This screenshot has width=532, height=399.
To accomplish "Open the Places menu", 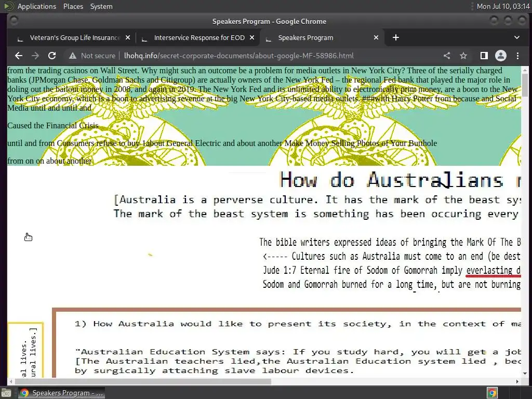I will (73, 6).
